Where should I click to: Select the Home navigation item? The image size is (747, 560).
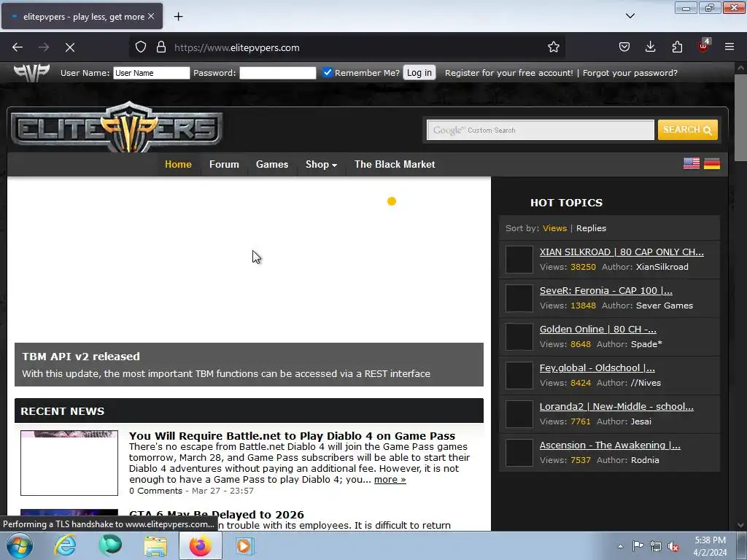pyautogui.click(x=178, y=164)
